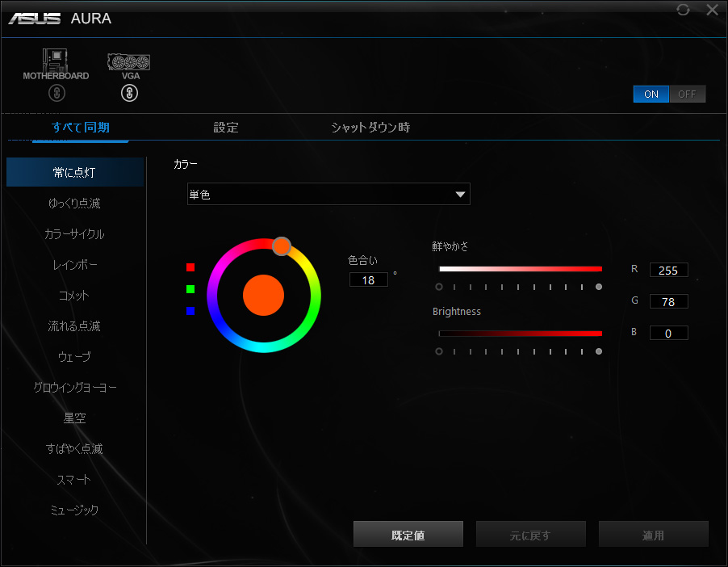This screenshot has height=567, width=728.
Task: Pick the red preset color swatch
Action: click(190, 267)
